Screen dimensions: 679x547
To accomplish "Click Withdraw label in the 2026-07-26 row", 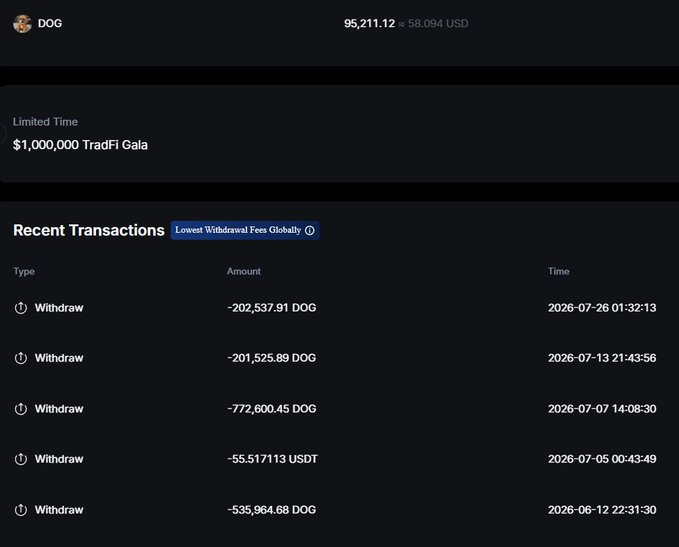I will [x=59, y=308].
